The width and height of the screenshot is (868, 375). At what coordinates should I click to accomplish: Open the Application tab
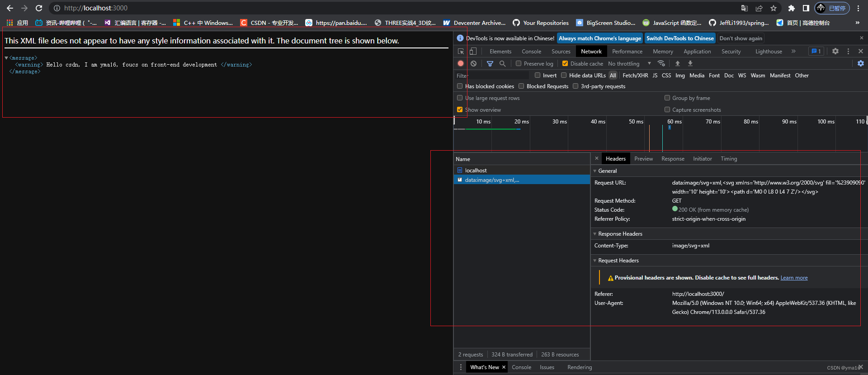[697, 51]
